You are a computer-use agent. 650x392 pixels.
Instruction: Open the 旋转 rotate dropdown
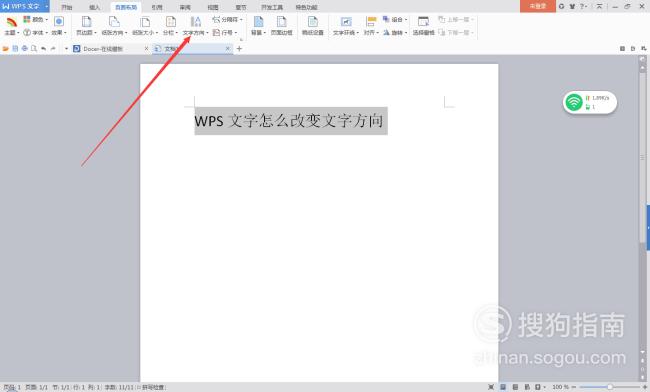click(x=395, y=32)
